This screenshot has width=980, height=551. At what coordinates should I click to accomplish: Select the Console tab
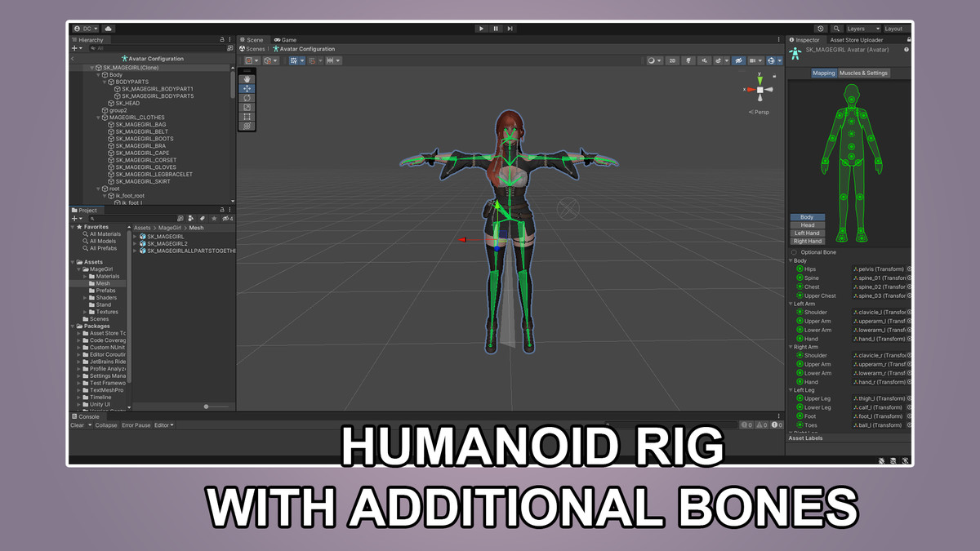pyautogui.click(x=86, y=416)
